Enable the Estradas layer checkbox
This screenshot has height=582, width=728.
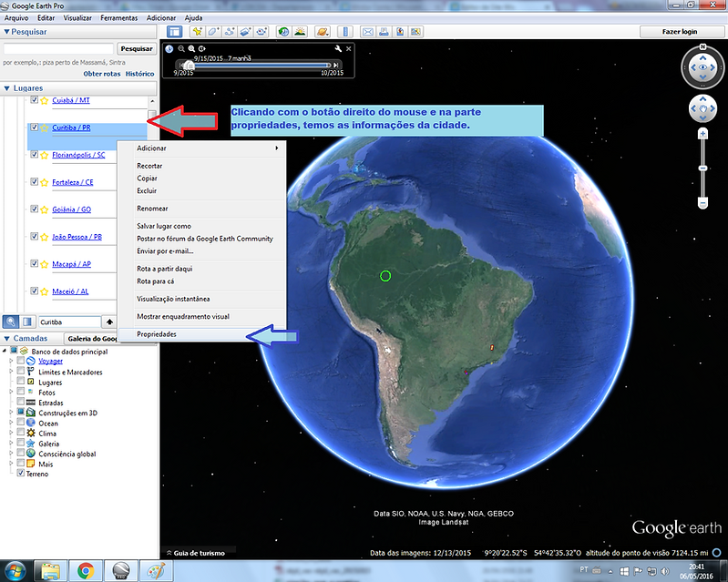(20, 402)
